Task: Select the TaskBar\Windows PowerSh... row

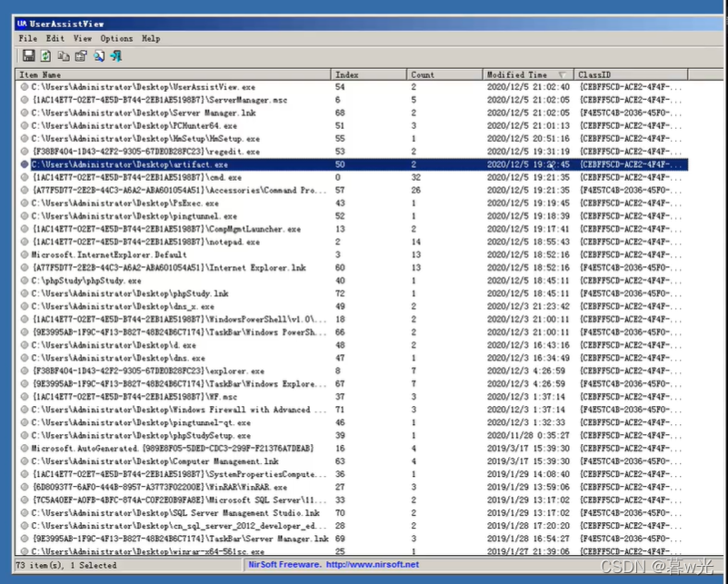Action: click(352, 332)
